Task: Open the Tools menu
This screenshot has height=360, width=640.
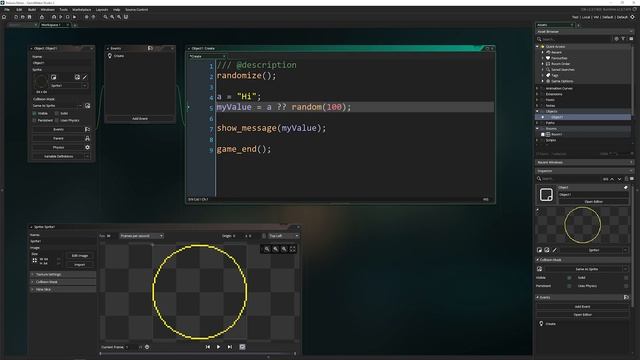Action: (x=63, y=9)
